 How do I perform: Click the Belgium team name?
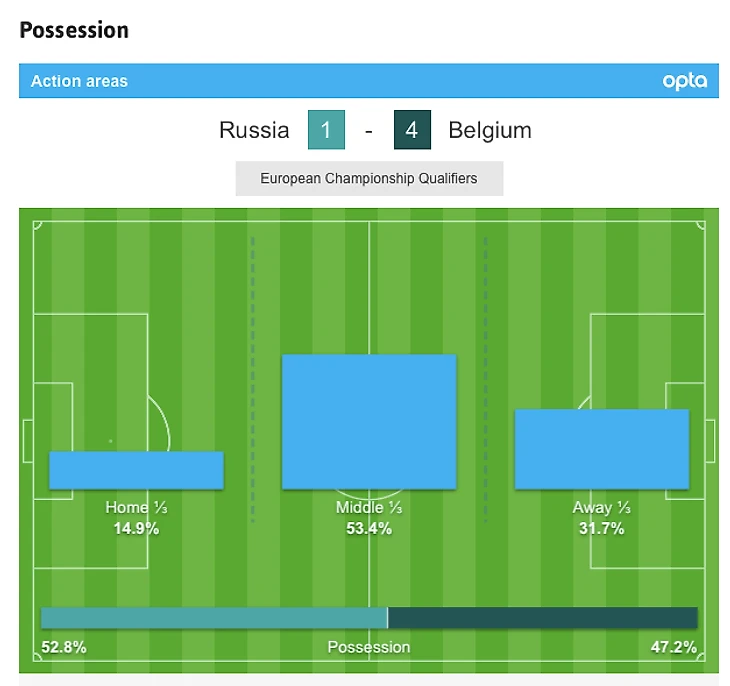tap(490, 131)
